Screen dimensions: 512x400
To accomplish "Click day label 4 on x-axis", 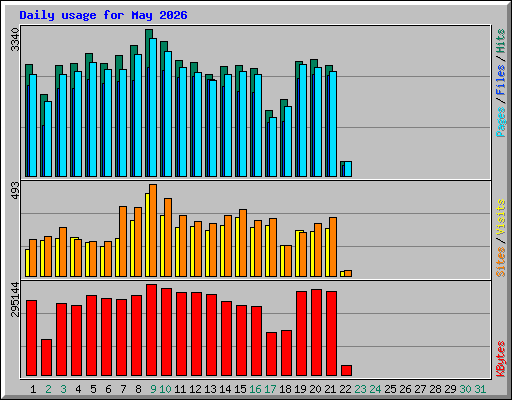I will click(x=78, y=389).
